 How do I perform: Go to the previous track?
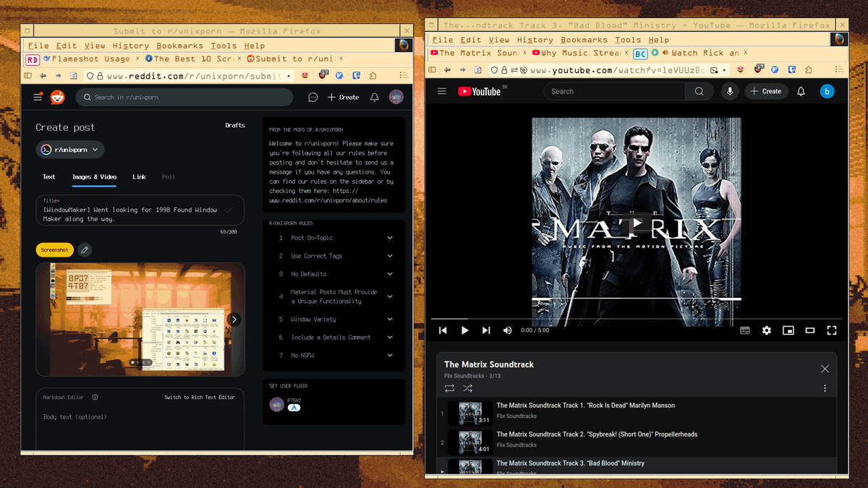coord(443,330)
